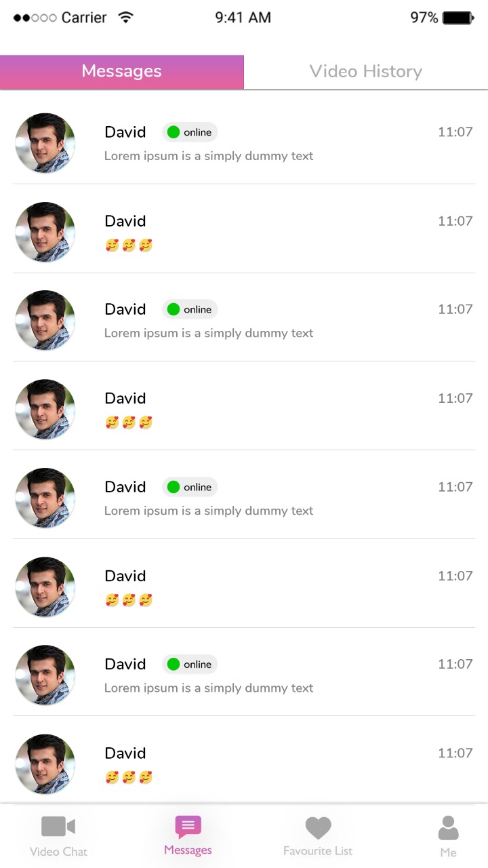The image size is (488, 868).
Task: Tap the emoji faces in the eighth chat
Action: coord(129,777)
